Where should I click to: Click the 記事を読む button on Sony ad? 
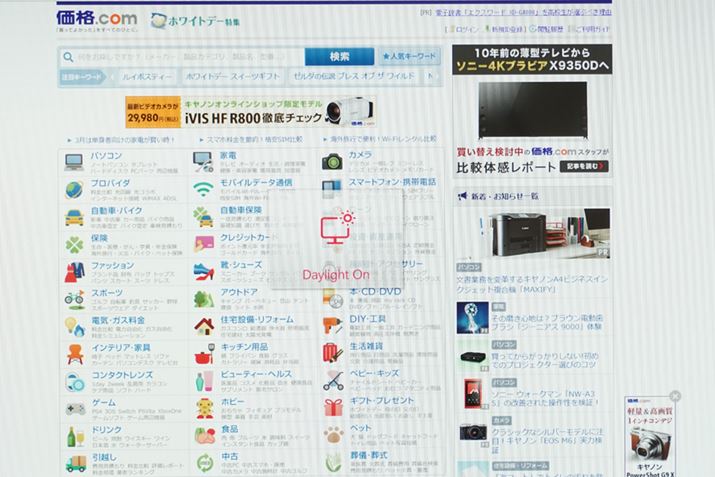tap(585, 166)
